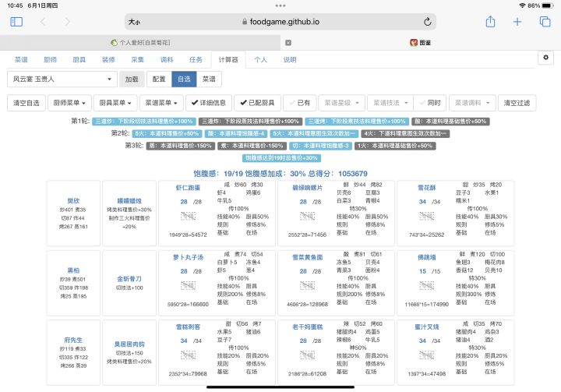Tap the three dots multitasking indicator

coord(280,5)
